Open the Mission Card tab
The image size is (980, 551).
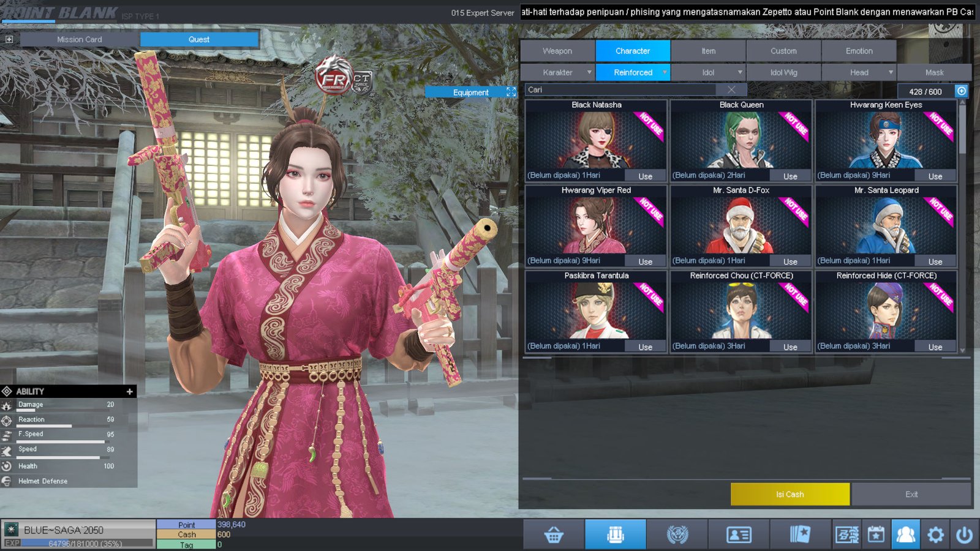pos(80,39)
